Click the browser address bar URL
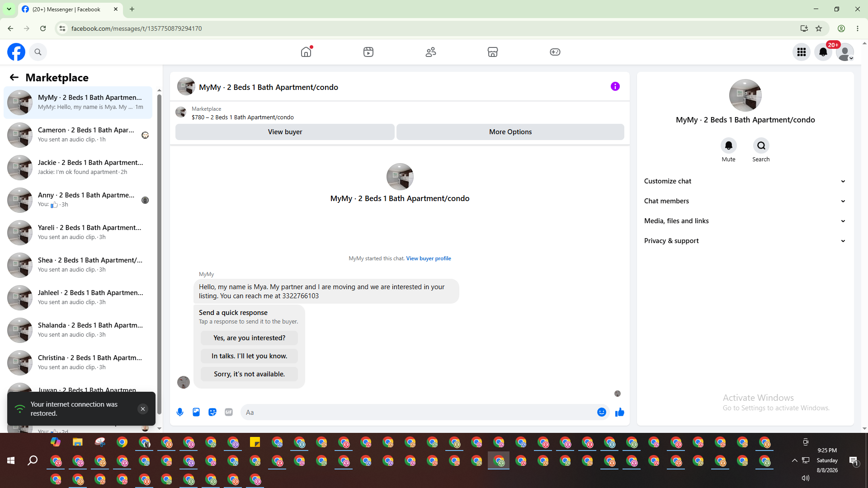Image resolution: width=868 pixels, height=488 pixels. (137, 28)
